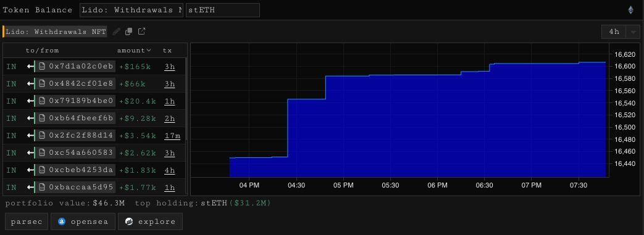Image resolution: width=644 pixels, height=235 pixels.
Task: Select the 4h timeframe label
Action: tap(614, 32)
